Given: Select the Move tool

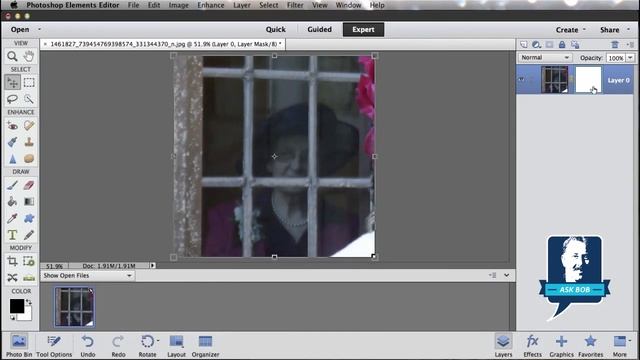Looking at the screenshot, I should tap(12, 82).
